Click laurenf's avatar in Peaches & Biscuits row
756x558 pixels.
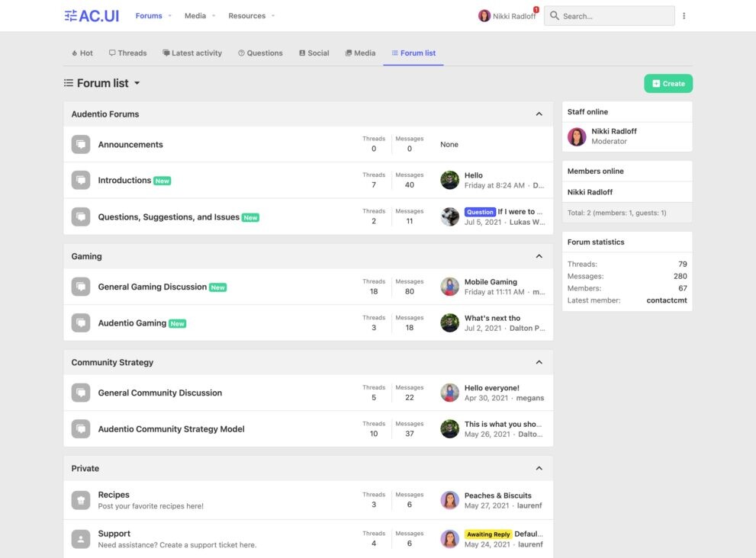449,499
